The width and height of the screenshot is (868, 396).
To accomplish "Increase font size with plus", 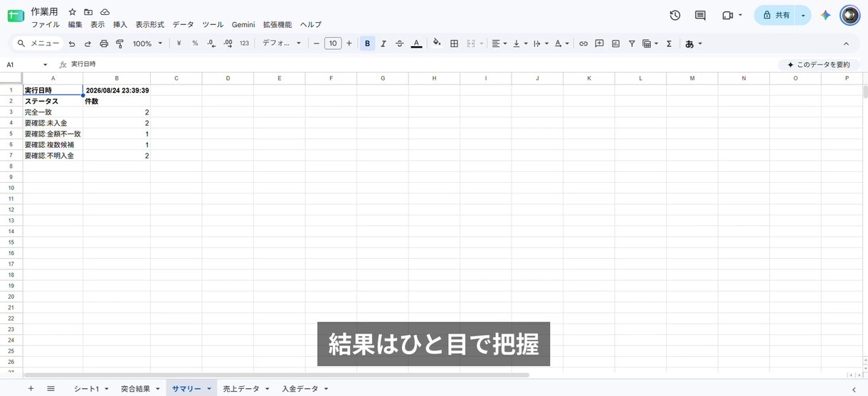I will point(349,43).
